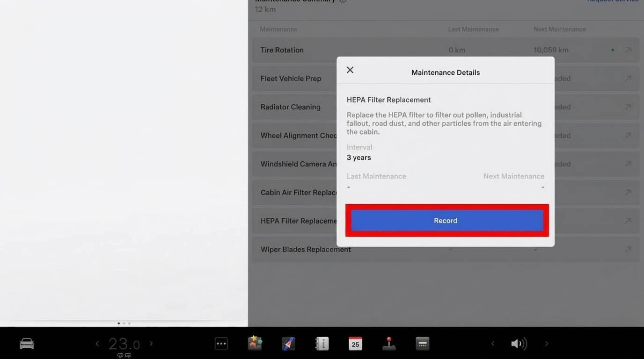Open Cabin Air Filter row details arrow

(628, 193)
